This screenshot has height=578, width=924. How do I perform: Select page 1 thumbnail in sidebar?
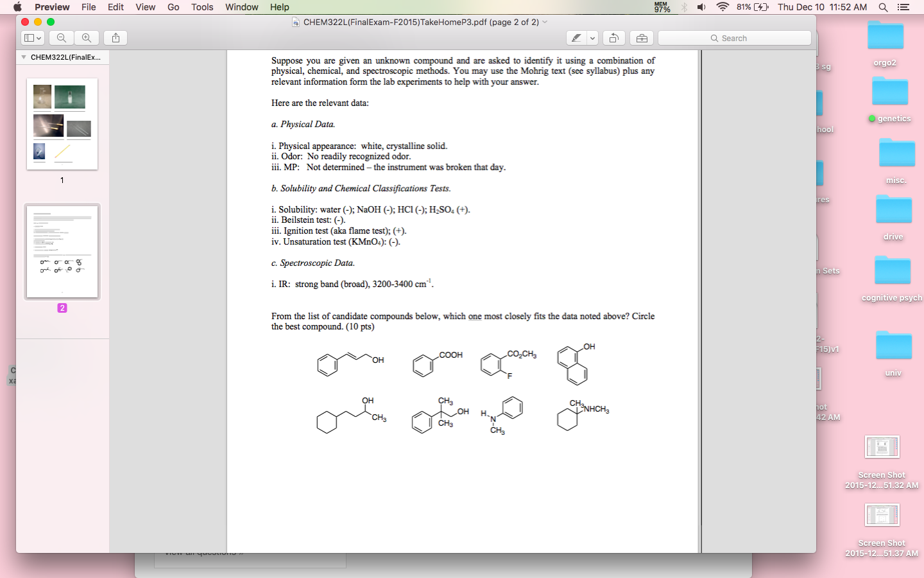62,124
